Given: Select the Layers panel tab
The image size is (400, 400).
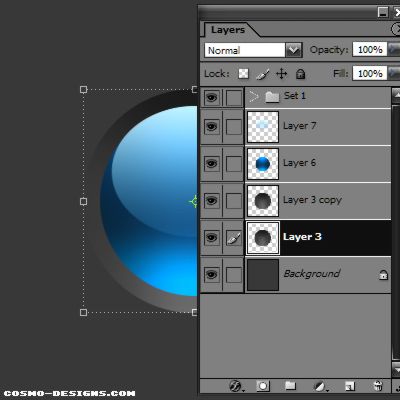Looking at the screenshot, I should tap(228, 30).
